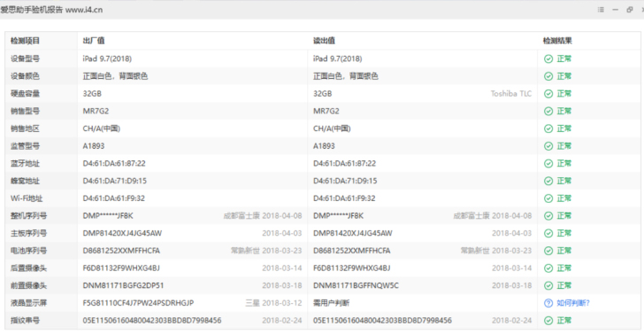Click green check icon in 整机序列号 row
The height and width of the screenshot is (334, 644).
coord(548,216)
